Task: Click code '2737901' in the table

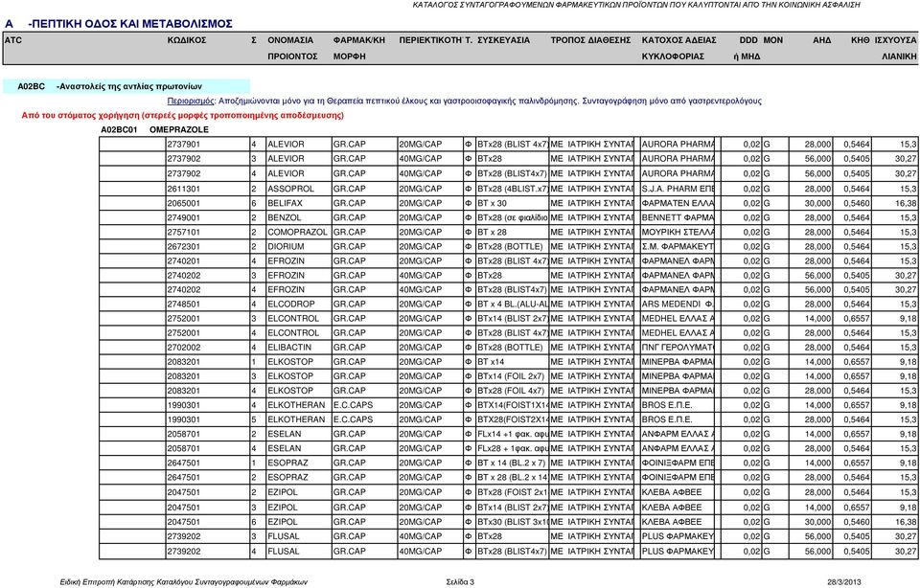Action: (x=184, y=145)
